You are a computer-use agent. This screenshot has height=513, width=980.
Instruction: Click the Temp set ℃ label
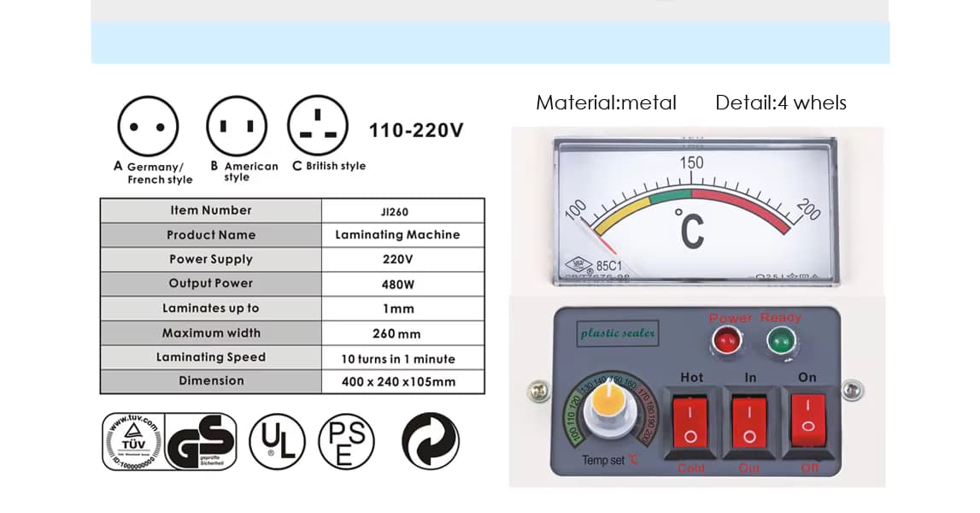tap(610, 460)
